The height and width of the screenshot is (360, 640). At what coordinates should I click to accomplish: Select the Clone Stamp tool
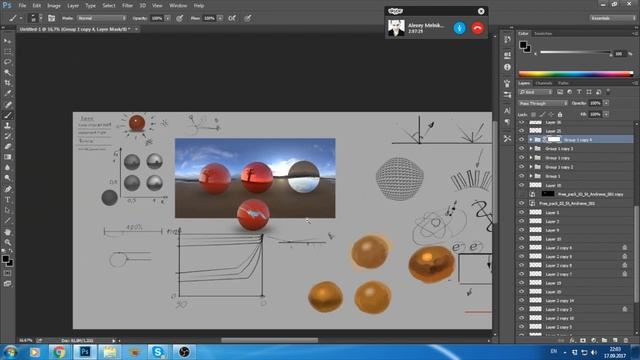7,126
